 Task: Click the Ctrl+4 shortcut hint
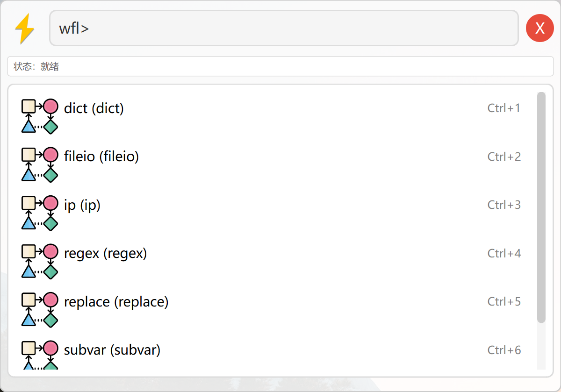(x=504, y=253)
